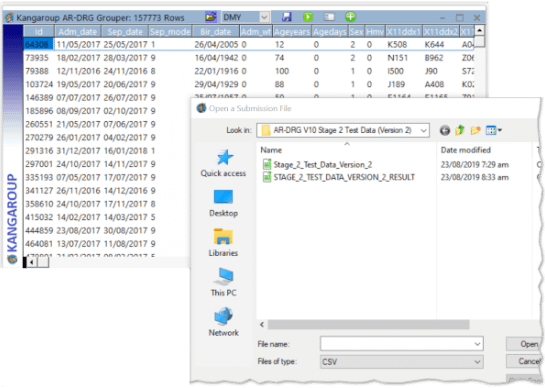Open file via folder icon in Kangaroup toolbar
Screen dimensions: 545x388
click(211, 17)
